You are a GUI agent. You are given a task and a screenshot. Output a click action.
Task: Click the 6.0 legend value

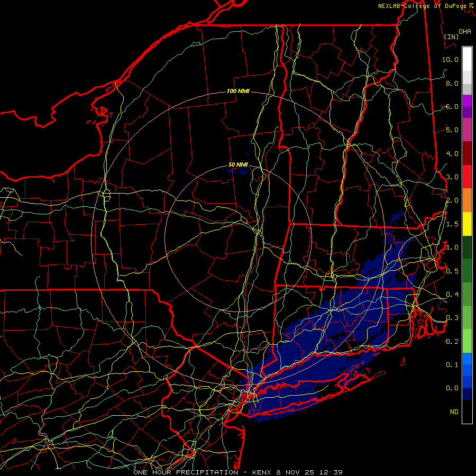tap(452, 106)
